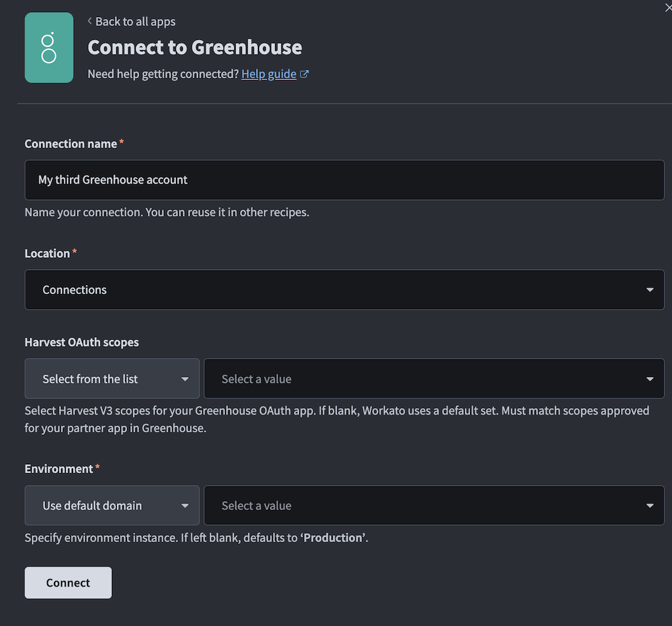
Task: Click the Connect to Greenhouse heading
Action: click(x=194, y=47)
